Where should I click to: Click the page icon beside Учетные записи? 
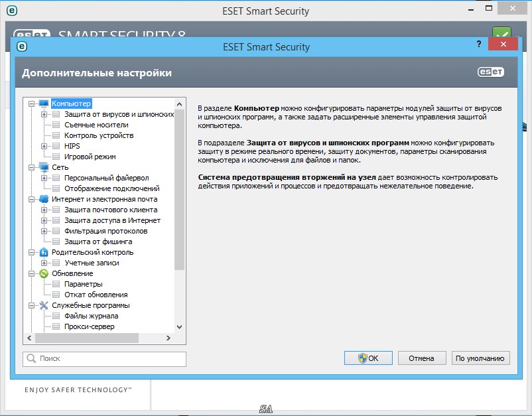click(56, 263)
